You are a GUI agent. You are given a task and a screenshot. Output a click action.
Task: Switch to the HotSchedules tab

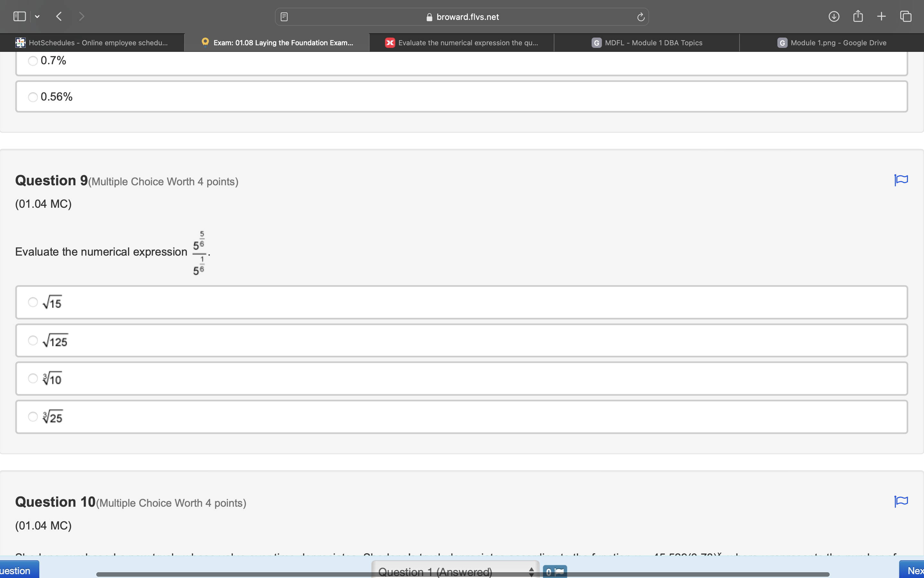coord(92,43)
